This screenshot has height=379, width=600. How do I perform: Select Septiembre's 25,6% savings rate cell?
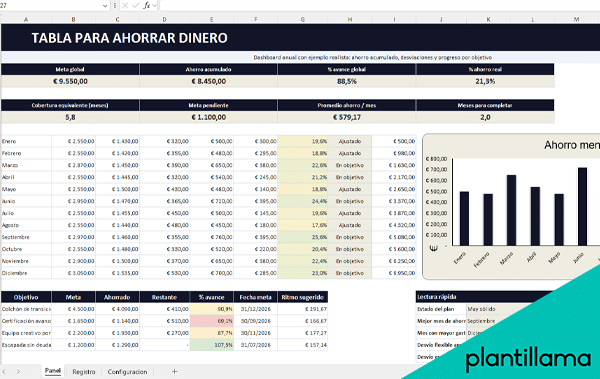303,237
